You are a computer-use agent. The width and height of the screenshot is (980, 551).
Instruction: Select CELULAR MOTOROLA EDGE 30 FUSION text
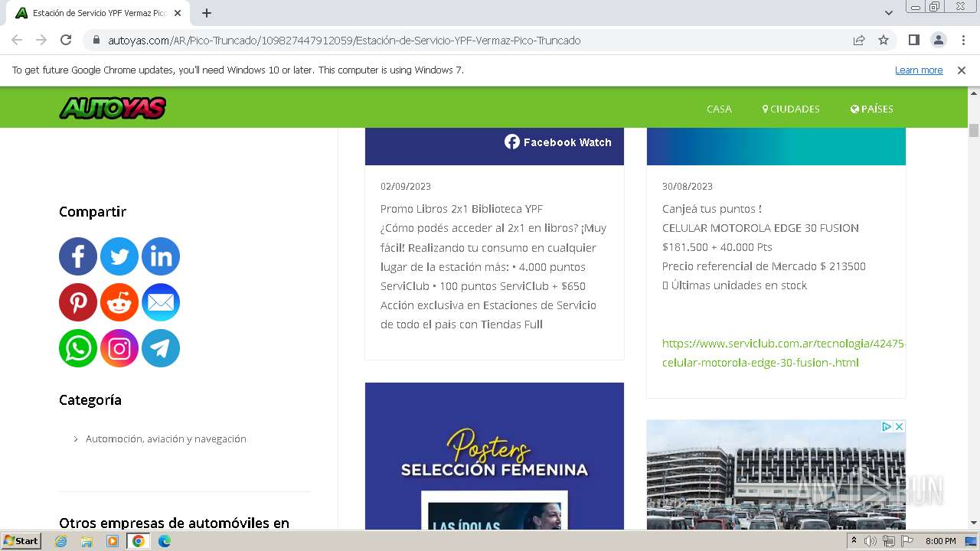pyautogui.click(x=760, y=228)
